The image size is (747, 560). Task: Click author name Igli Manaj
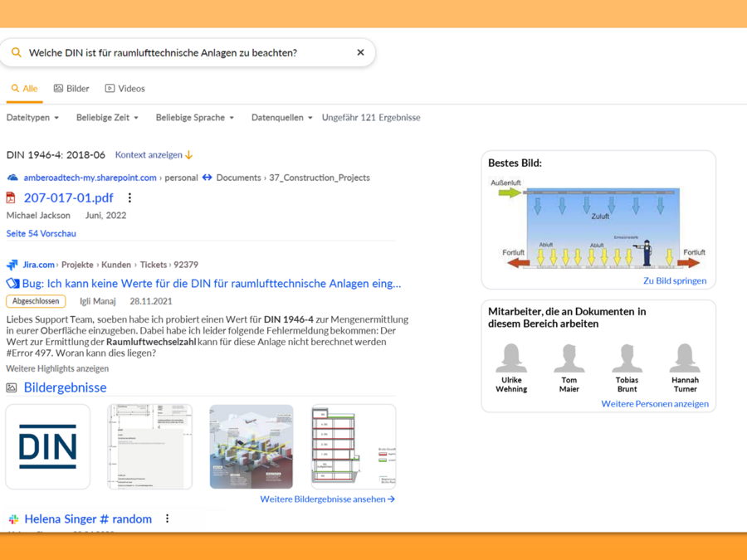[98, 301]
